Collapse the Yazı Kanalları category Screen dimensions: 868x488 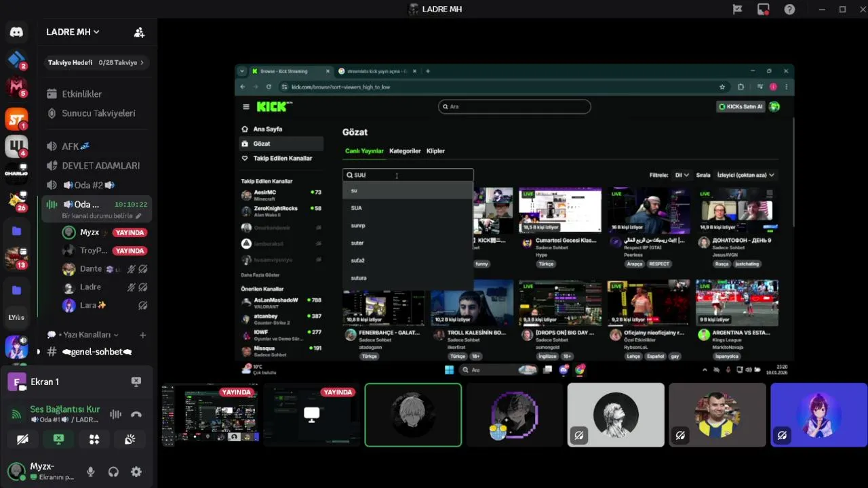point(87,335)
